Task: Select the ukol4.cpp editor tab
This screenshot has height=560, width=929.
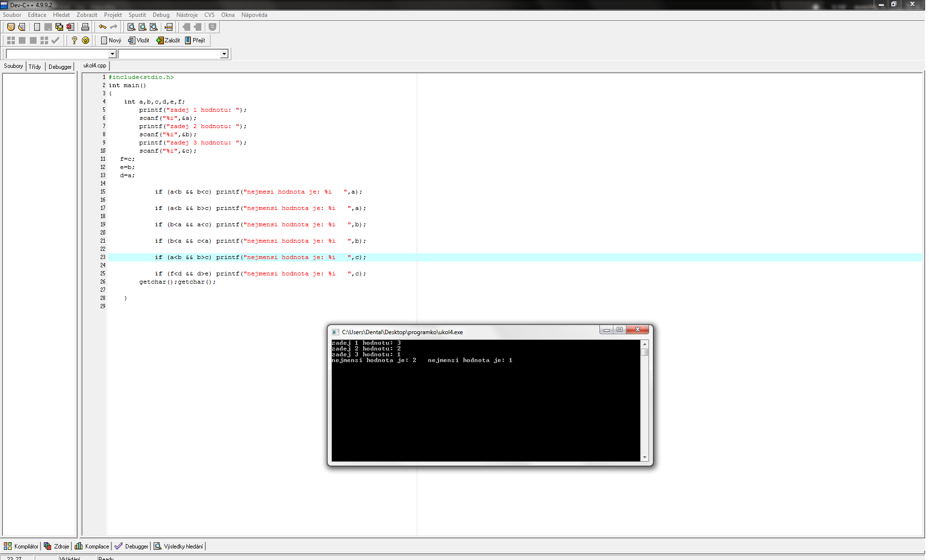Action: point(95,65)
